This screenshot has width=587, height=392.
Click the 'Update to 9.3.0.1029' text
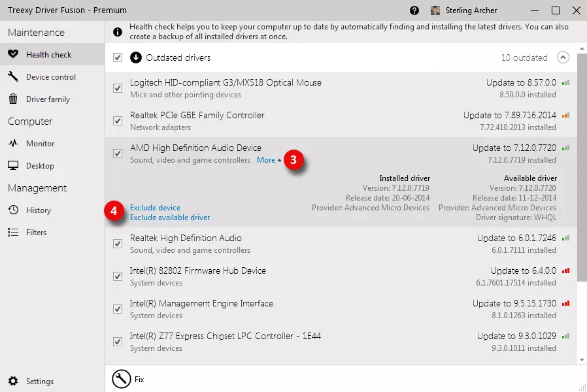click(516, 336)
